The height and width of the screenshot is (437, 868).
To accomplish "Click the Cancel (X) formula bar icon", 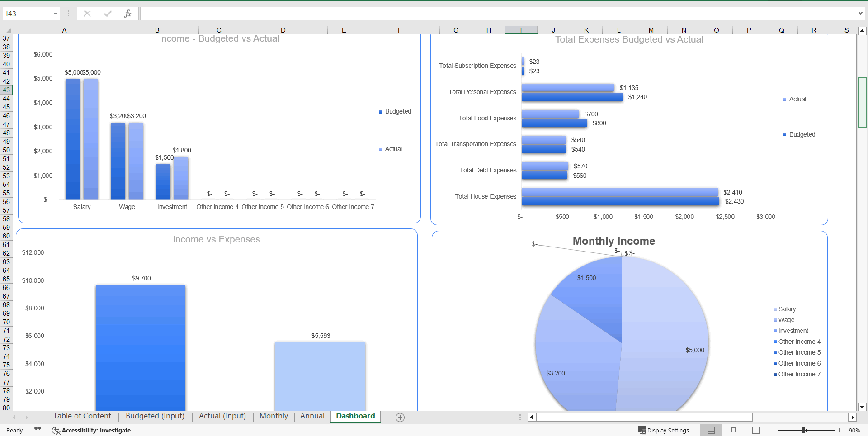I will (x=87, y=14).
